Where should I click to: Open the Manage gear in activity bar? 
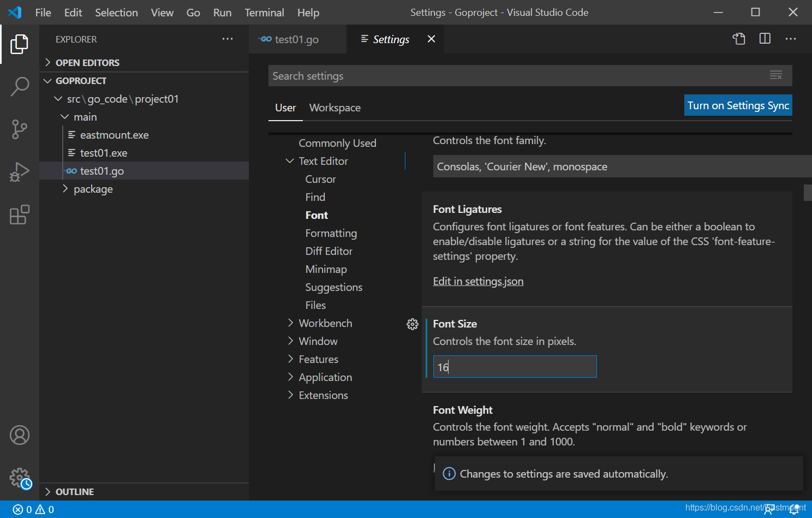tap(20, 478)
